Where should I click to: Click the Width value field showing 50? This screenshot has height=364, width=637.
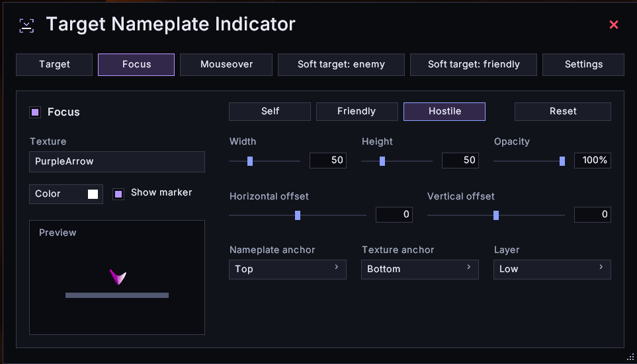[x=328, y=161]
